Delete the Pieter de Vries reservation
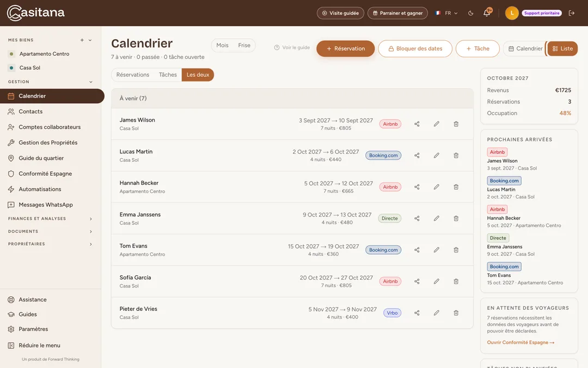The width and height of the screenshot is (588, 368). tap(456, 313)
